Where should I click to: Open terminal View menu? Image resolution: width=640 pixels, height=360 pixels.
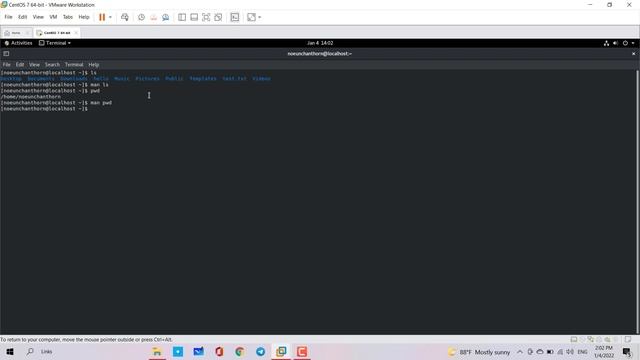[34, 64]
